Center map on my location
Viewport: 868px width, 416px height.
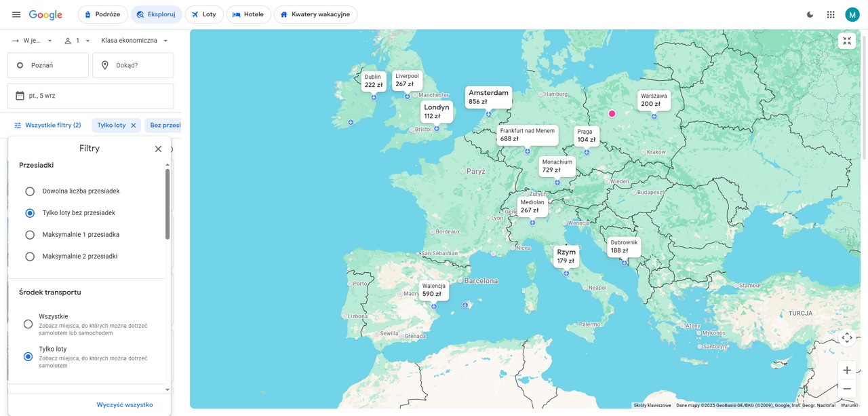pyautogui.click(x=847, y=337)
